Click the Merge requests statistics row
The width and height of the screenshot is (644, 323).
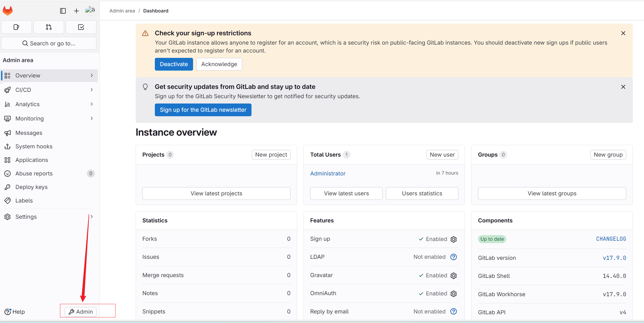(216, 275)
